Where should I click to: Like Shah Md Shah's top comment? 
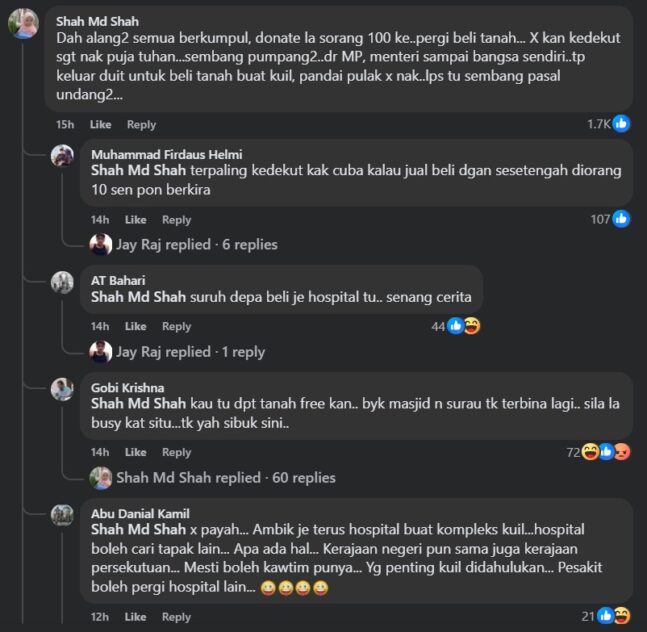100,125
